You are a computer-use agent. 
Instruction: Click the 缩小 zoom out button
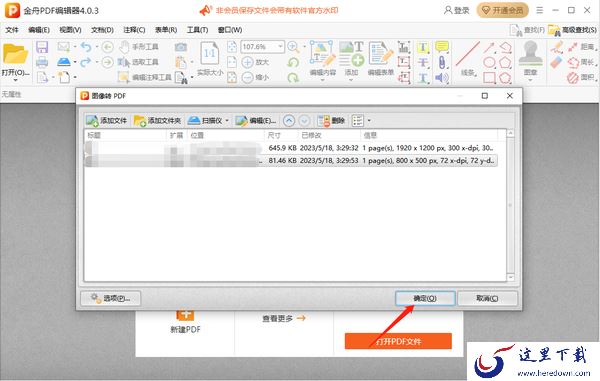[255, 77]
